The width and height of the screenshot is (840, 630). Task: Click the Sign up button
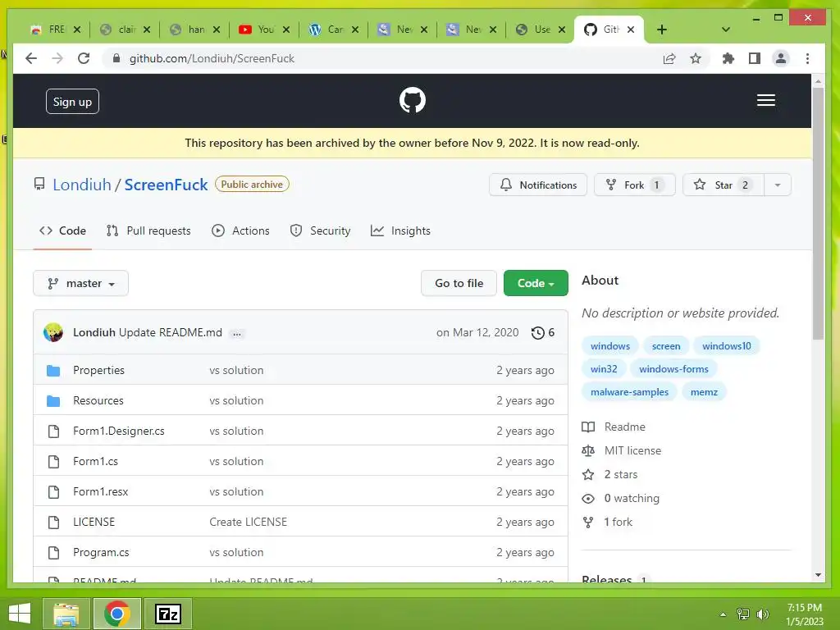tap(72, 102)
